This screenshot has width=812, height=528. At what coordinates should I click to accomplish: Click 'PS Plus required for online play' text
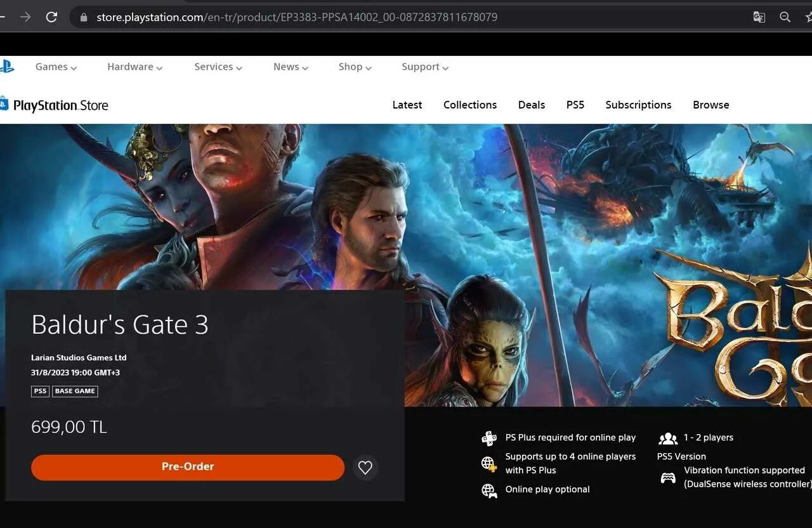click(x=570, y=437)
